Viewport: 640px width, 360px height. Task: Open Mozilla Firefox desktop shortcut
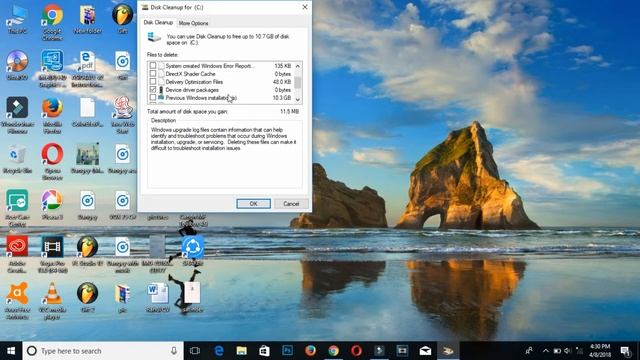[52, 115]
